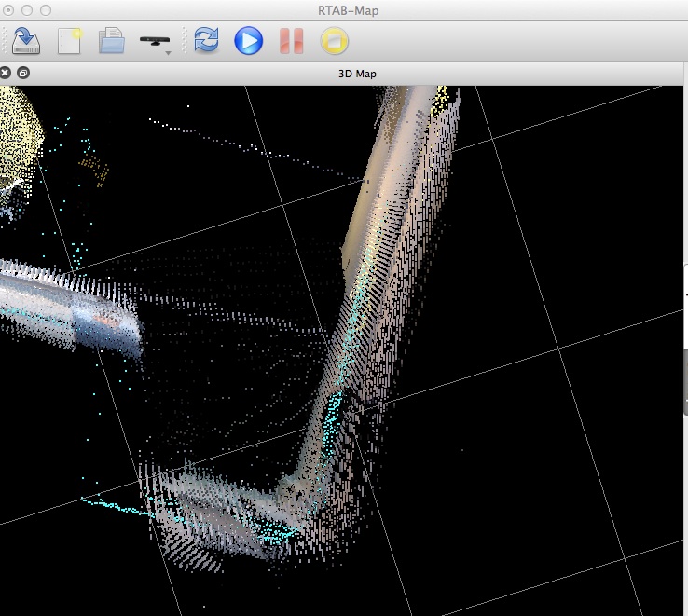
Task: Minimize the RTAB-Map window
Action: 27,10
